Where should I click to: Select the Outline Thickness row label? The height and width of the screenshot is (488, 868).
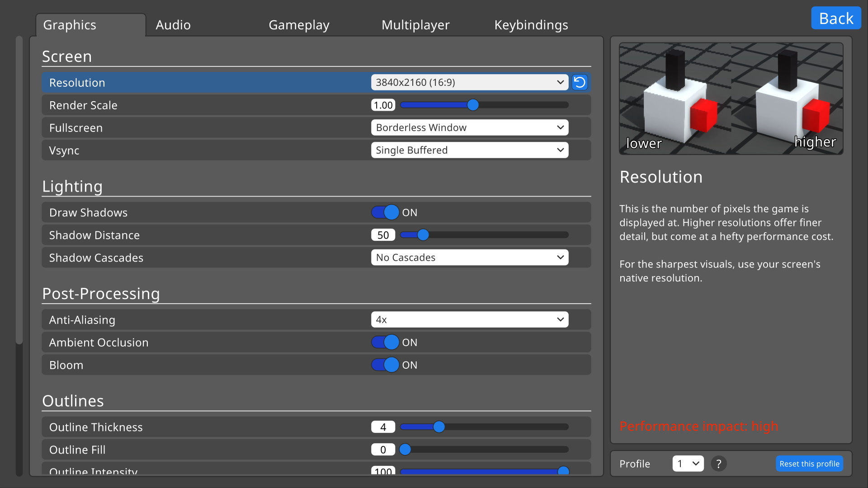[x=96, y=427]
